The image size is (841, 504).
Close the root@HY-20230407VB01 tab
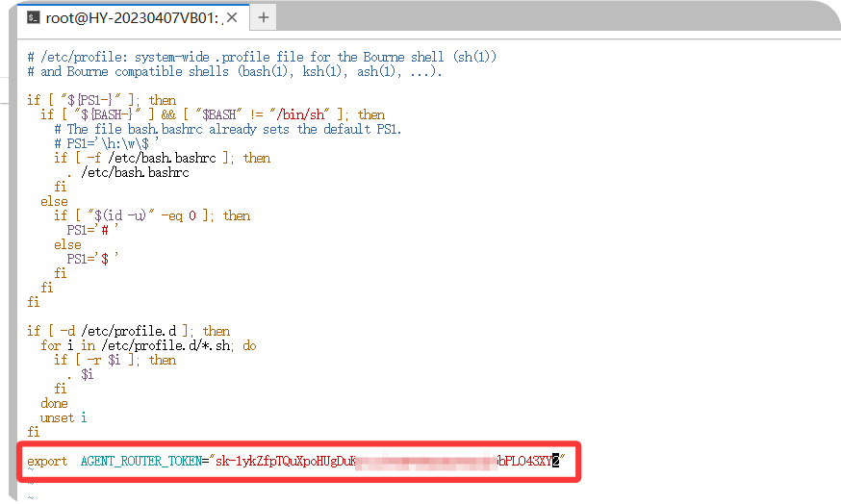(232, 17)
